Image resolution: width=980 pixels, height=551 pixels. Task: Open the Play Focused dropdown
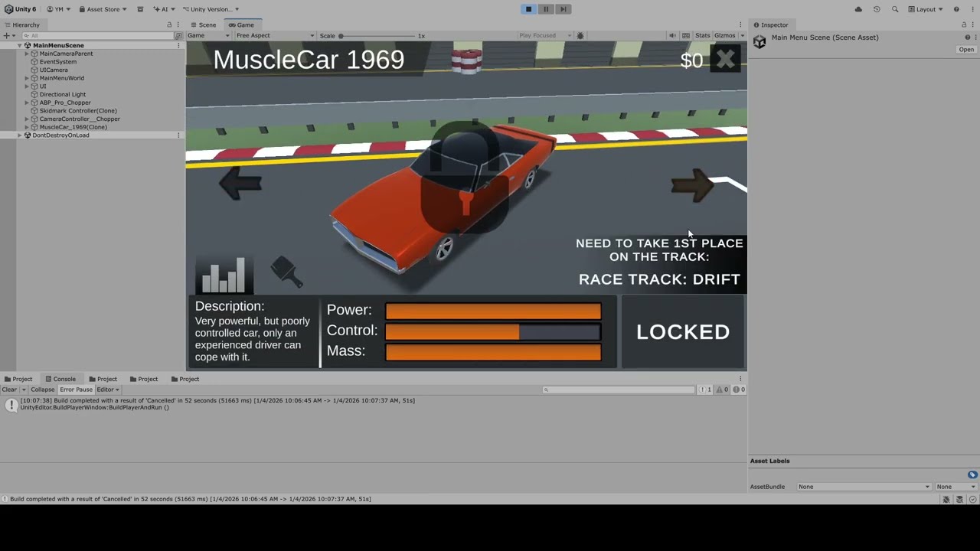[x=545, y=36]
